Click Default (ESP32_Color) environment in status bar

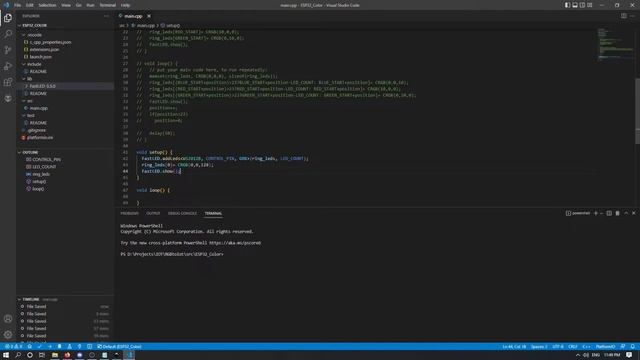point(119,347)
